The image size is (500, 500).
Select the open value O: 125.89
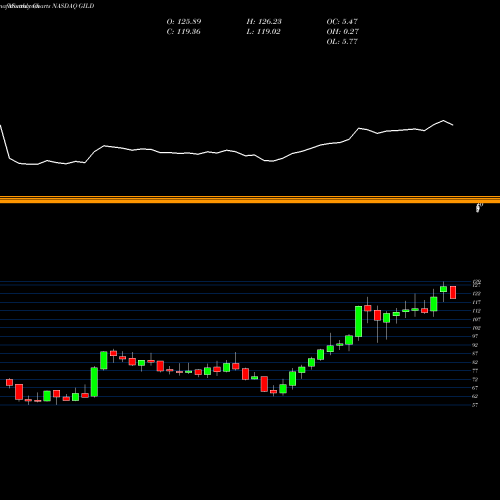tap(184, 22)
